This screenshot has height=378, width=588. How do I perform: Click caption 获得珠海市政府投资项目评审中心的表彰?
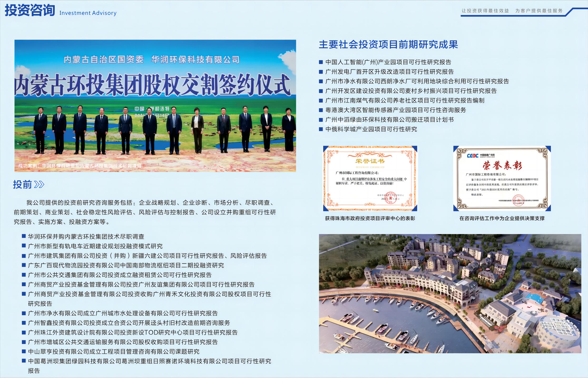(370, 218)
